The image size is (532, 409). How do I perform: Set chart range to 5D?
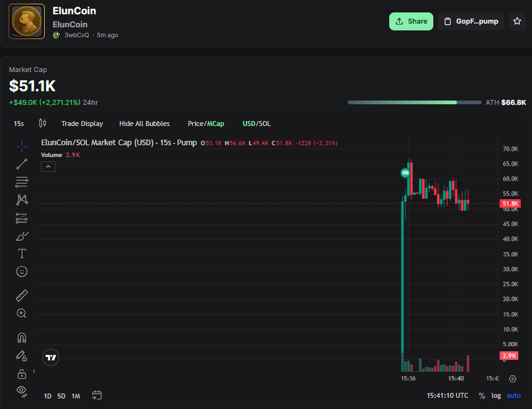pos(61,396)
